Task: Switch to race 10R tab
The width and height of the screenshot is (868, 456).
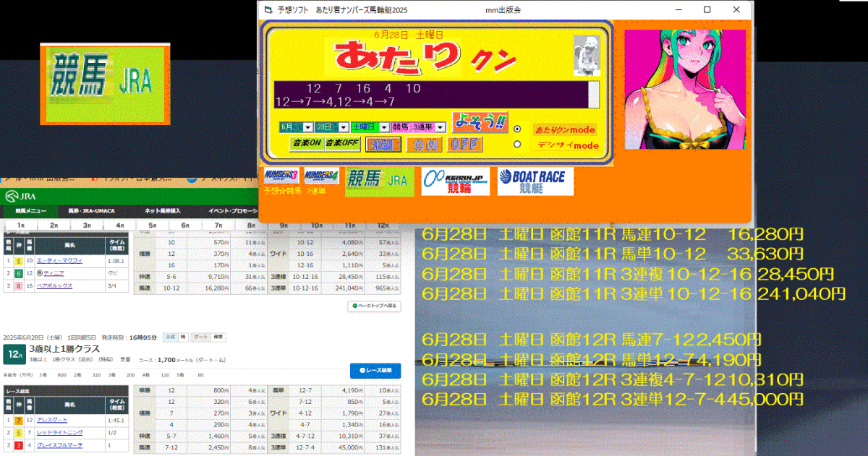Action: tap(317, 225)
